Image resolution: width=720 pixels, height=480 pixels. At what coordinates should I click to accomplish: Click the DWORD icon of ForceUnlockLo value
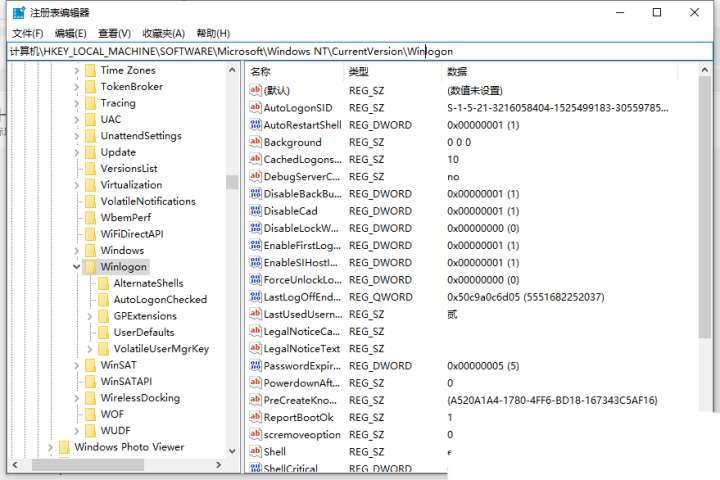[x=255, y=279]
